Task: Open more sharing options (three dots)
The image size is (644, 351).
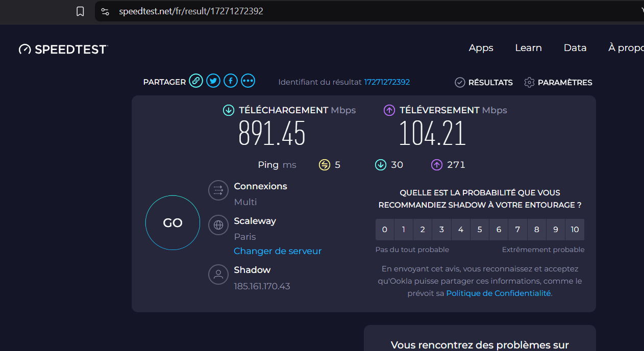Action: pyautogui.click(x=248, y=81)
